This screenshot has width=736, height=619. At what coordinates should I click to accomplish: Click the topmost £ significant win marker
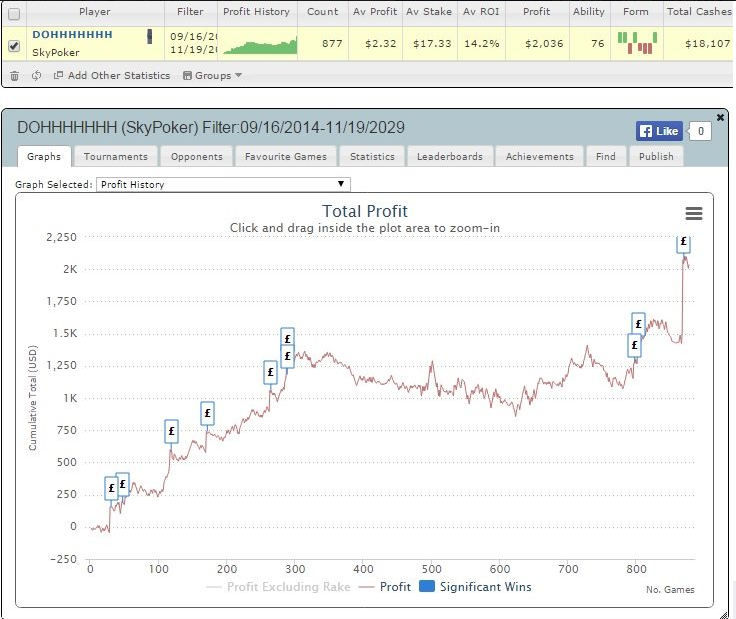click(683, 243)
